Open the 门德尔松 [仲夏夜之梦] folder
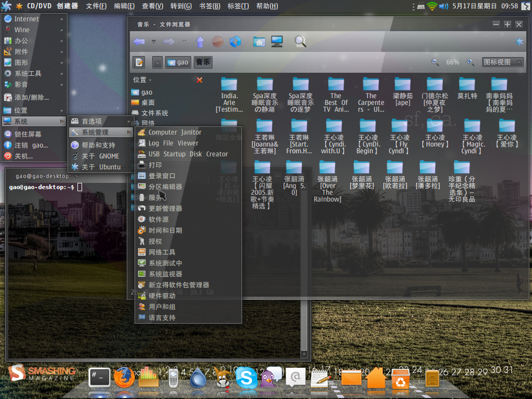Viewport: 532px width, 399px height. (x=435, y=95)
